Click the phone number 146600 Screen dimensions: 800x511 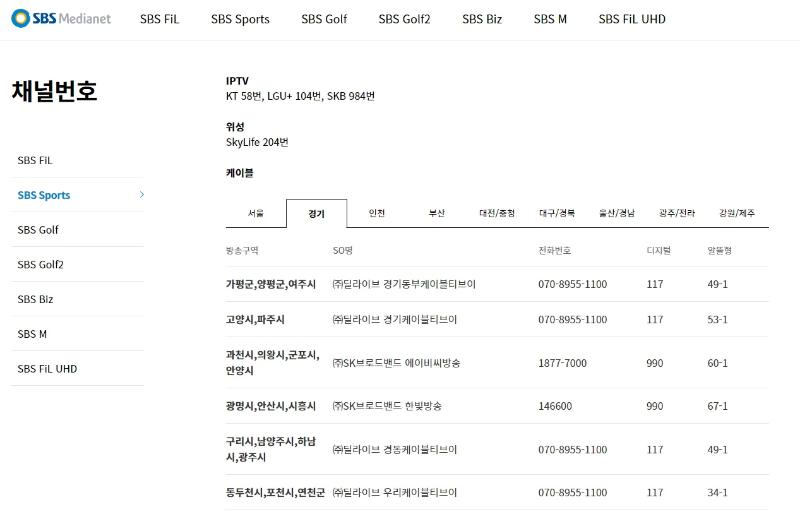(555, 406)
